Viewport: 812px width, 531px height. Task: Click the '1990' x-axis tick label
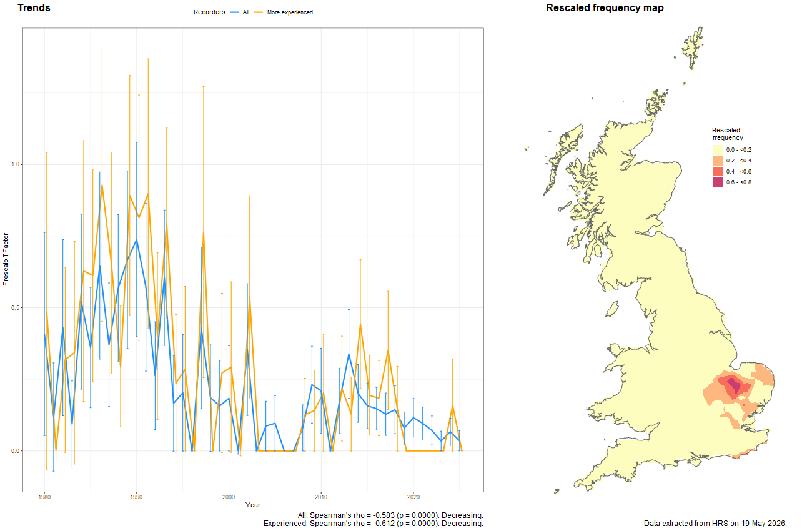pyautogui.click(x=136, y=498)
